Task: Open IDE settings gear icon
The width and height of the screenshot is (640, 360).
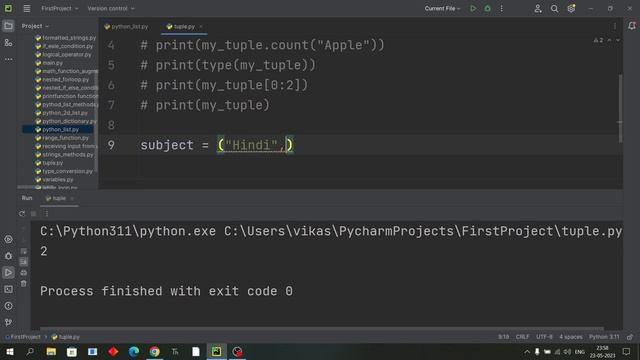Action: (571, 8)
